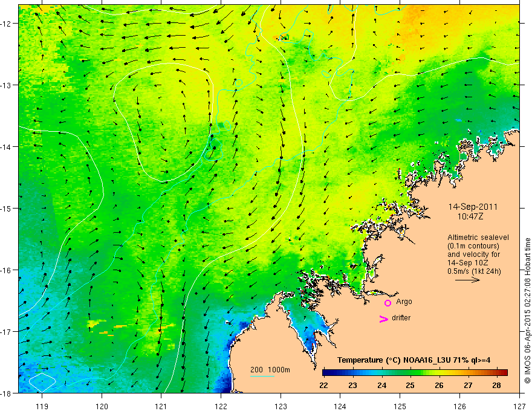Click colorbar tick label '25'
Image resolution: width=532 pixels, height=411 pixels.
point(410,385)
